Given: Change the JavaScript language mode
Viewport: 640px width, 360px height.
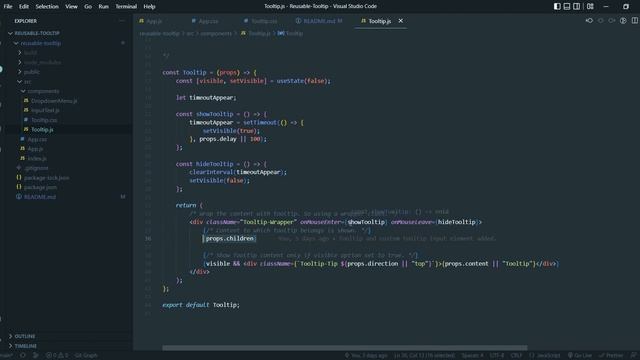Looking at the screenshot, I should [x=545, y=356].
